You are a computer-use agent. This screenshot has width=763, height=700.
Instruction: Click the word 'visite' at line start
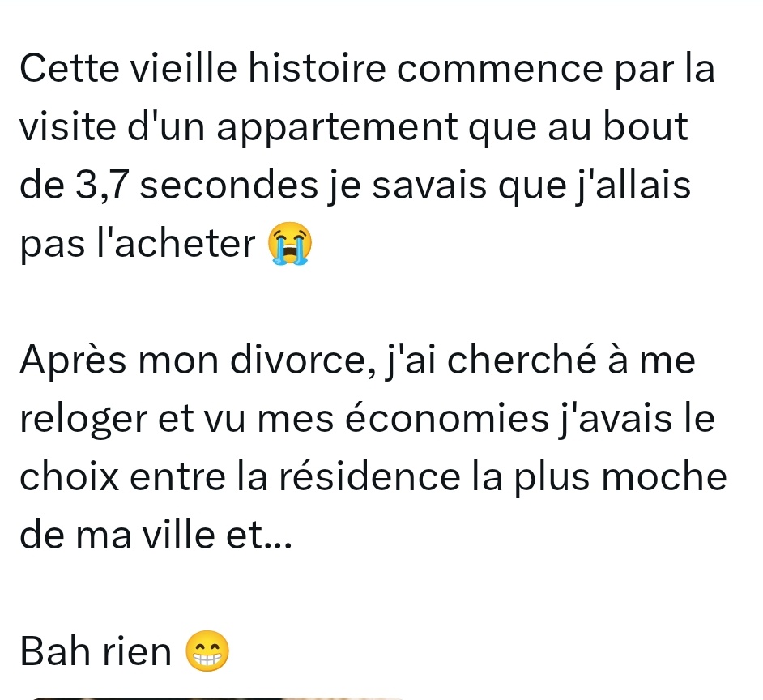(68, 126)
